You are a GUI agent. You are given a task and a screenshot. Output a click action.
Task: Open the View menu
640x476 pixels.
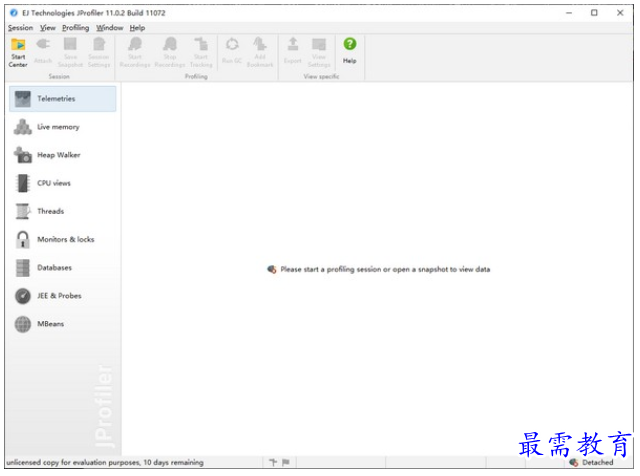point(48,28)
